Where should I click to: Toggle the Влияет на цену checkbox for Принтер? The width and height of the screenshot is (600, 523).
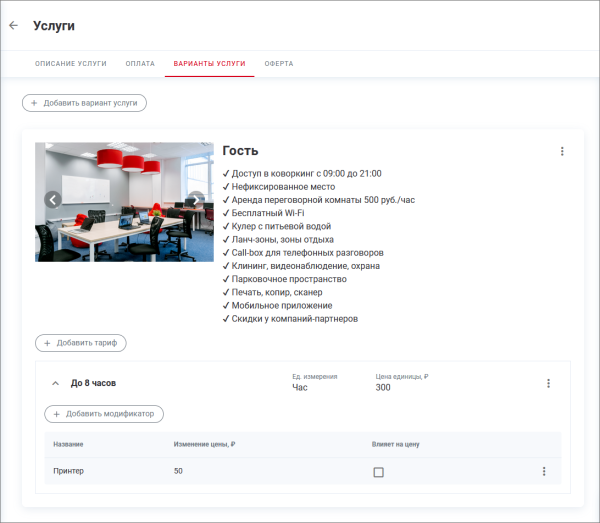378,472
